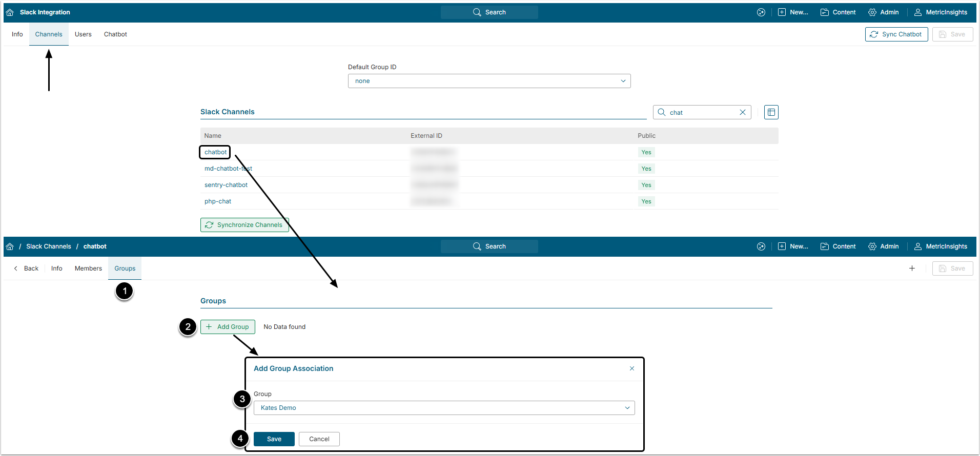Click Save next to Sync Chatbot

pyautogui.click(x=952, y=34)
